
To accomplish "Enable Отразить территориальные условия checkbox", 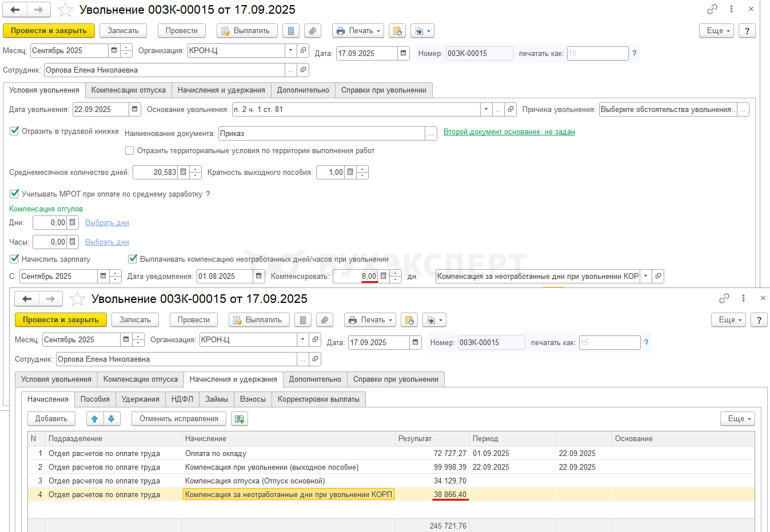I will pos(130,151).
